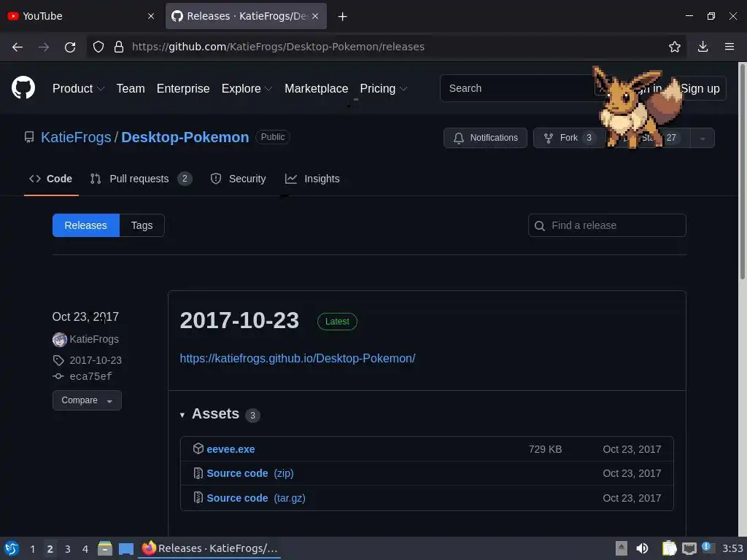Click the address bar URL
Viewport: 747px width, 560px height.
[x=278, y=47]
